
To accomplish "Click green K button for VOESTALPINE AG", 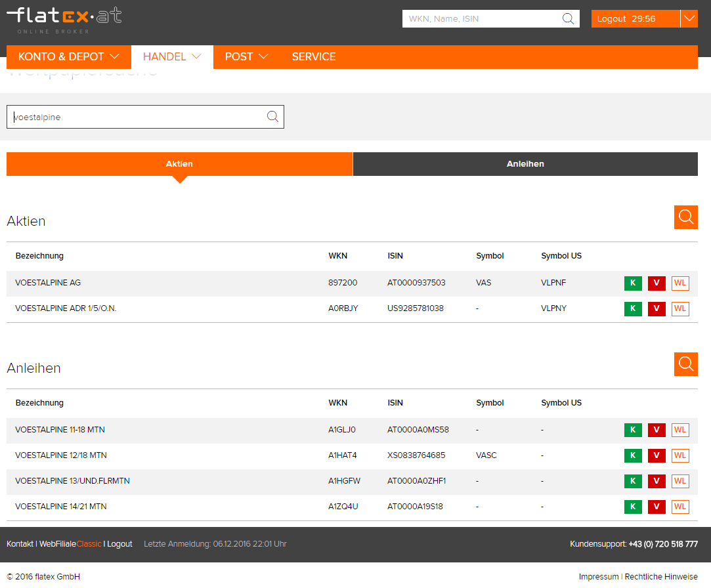I will coord(633,283).
